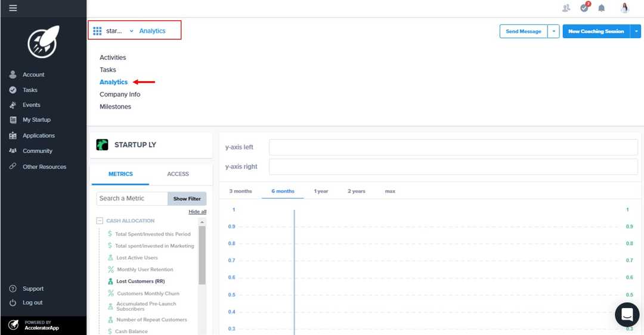Open the y-axis left selector

[453, 147]
